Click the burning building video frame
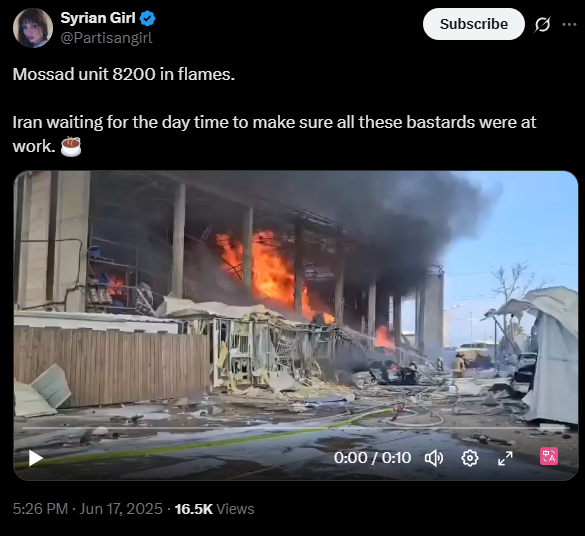 click(295, 298)
